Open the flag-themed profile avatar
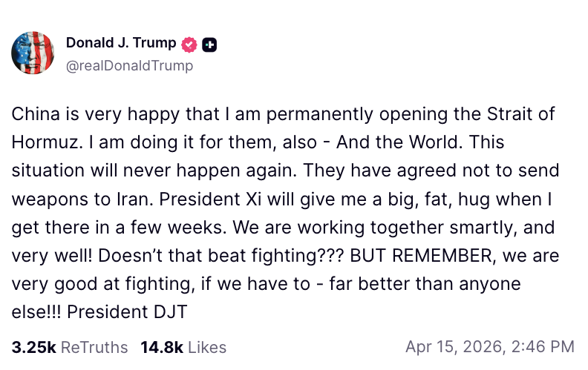 tap(33, 53)
